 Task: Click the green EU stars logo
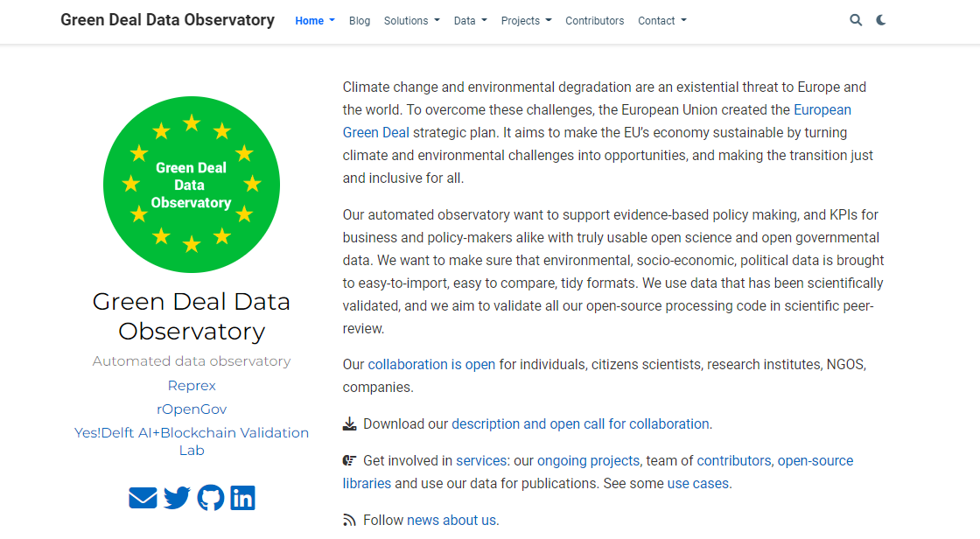tap(192, 184)
